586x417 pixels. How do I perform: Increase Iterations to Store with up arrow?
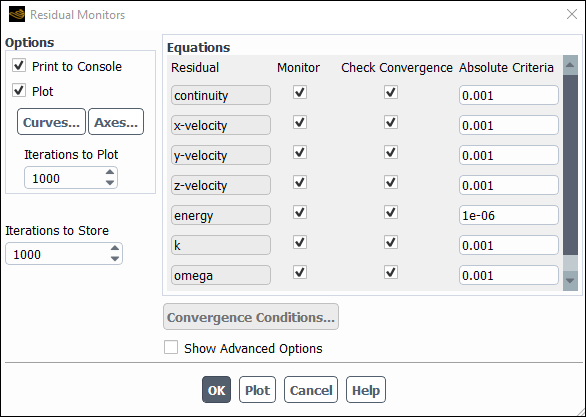pos(115,248)
